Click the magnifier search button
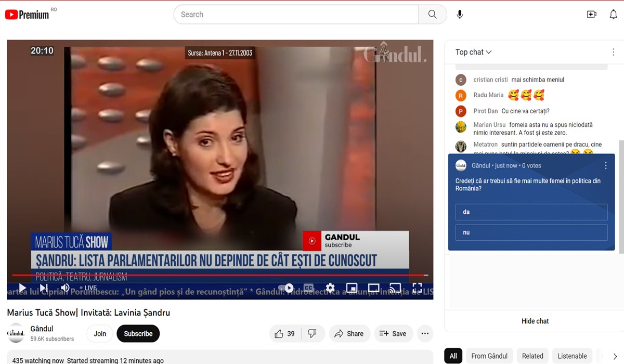 (432, 15)
